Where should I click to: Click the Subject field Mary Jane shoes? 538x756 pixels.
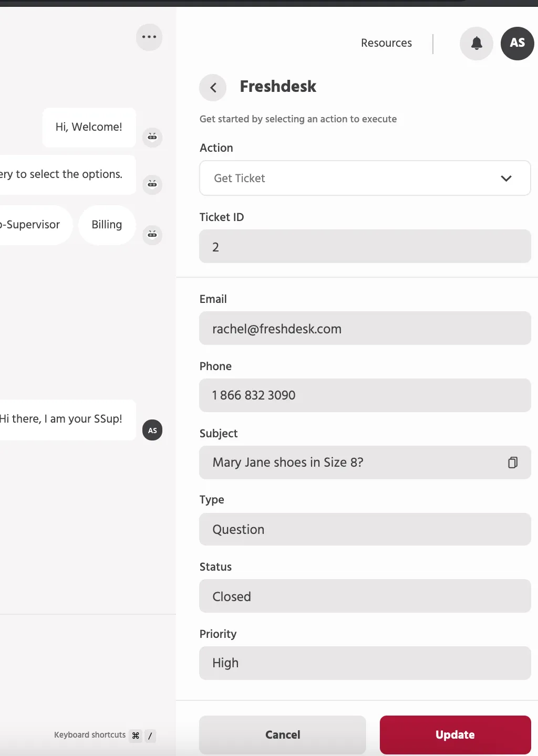pyautogui.click(x=365, y=463)
